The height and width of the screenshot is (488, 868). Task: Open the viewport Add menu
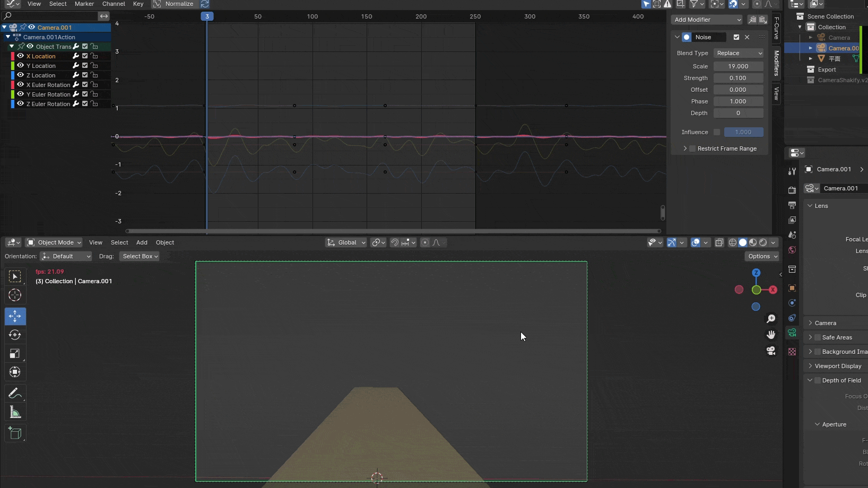coord(142,242)
